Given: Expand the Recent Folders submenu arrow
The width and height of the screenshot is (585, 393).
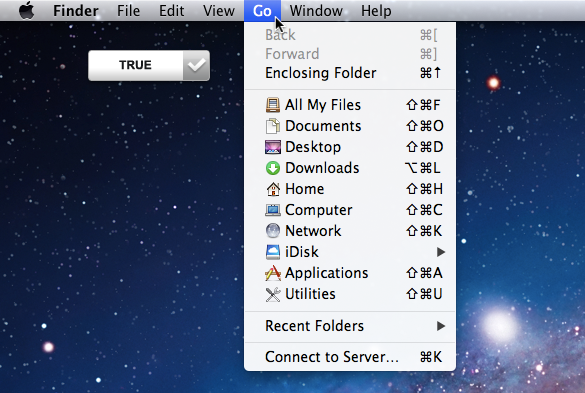Looking at the screenshot, I should [x=441, y=326].
